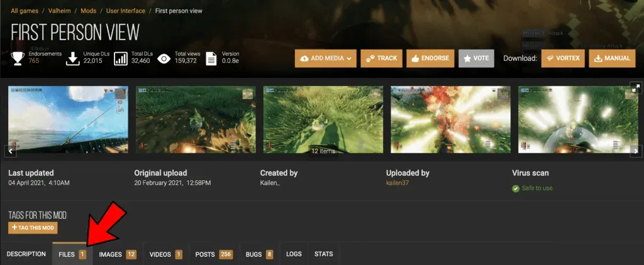Add a tag with Tag This Mod

[33, 228]
